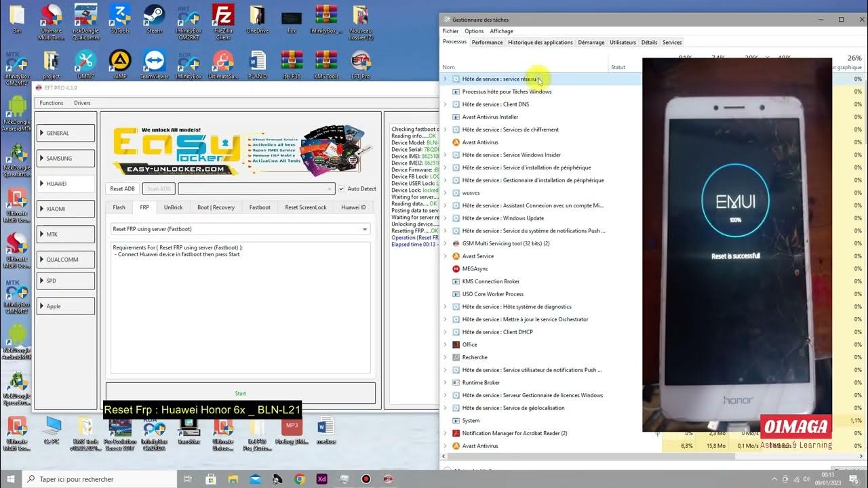
Task: Click the Start button in EFT Pro
Action: click(x=240, y=393)
